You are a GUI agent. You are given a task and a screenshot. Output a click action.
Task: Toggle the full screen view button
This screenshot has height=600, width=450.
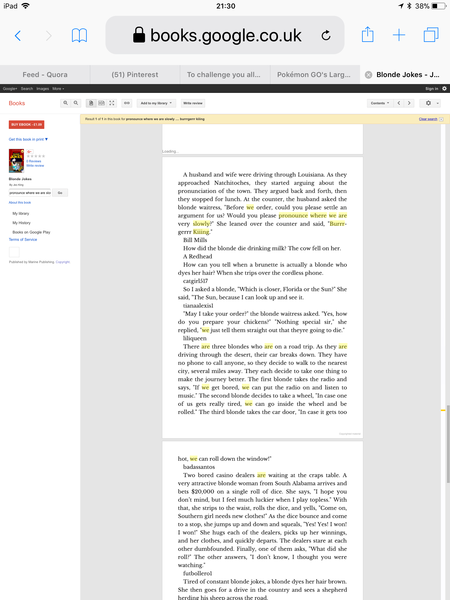pyautogui.click(x=112, y=103)
